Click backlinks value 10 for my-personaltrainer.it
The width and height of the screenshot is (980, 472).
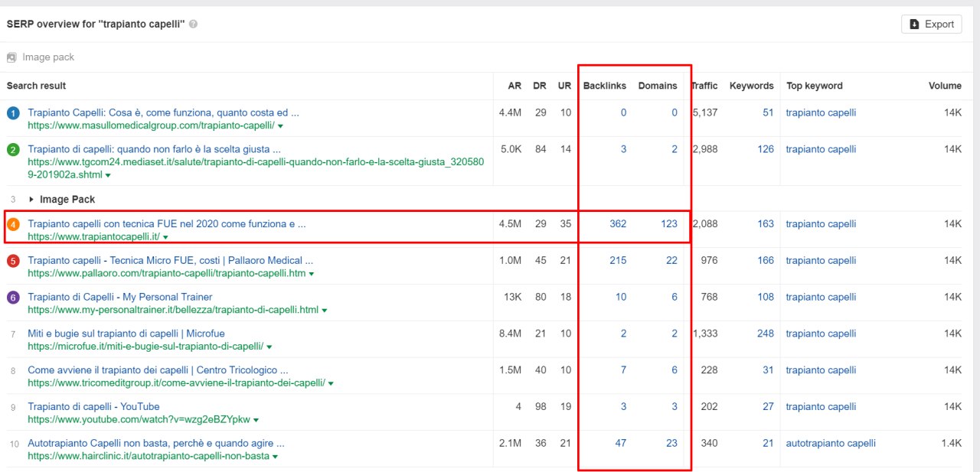point(621,297)
